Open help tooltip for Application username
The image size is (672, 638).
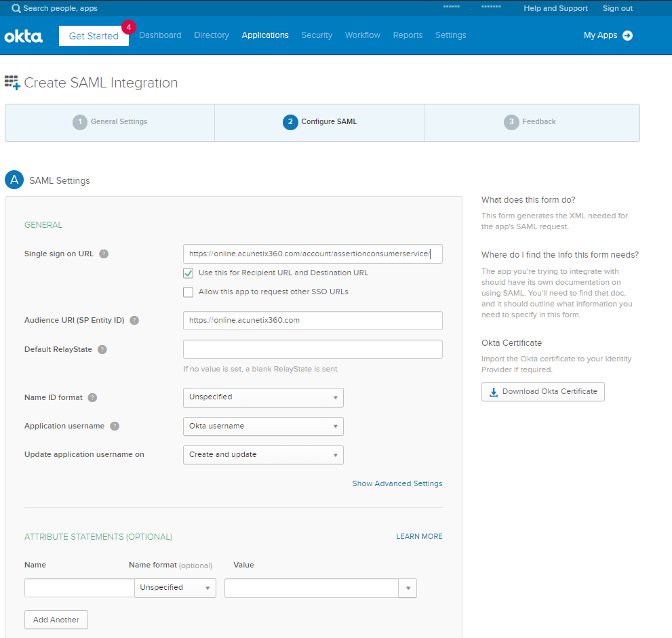[115, 426]
